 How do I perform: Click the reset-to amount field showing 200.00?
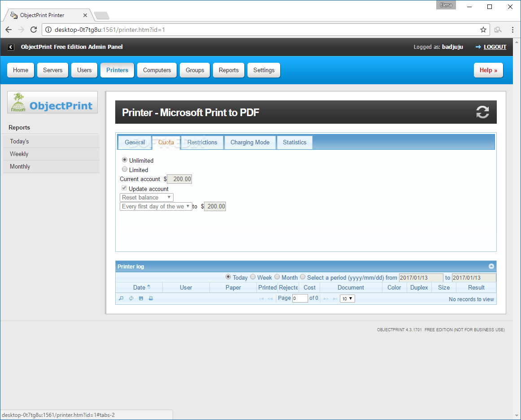[x=215, y=206]
